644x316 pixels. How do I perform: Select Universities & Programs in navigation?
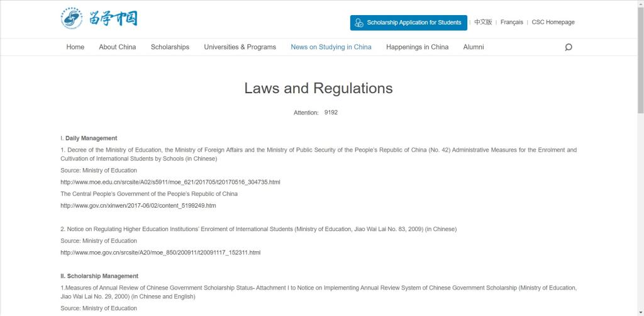(x=240, y=47)
